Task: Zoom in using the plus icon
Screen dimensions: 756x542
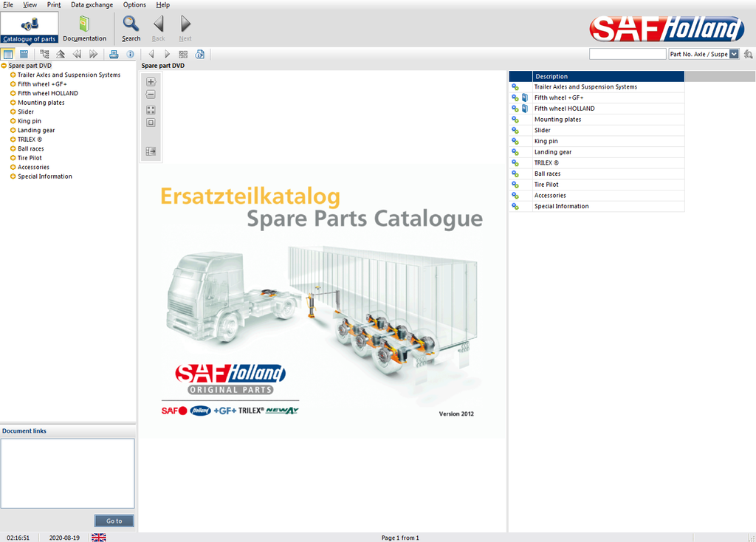Action: pyautogui.click(x=151, y=82)
